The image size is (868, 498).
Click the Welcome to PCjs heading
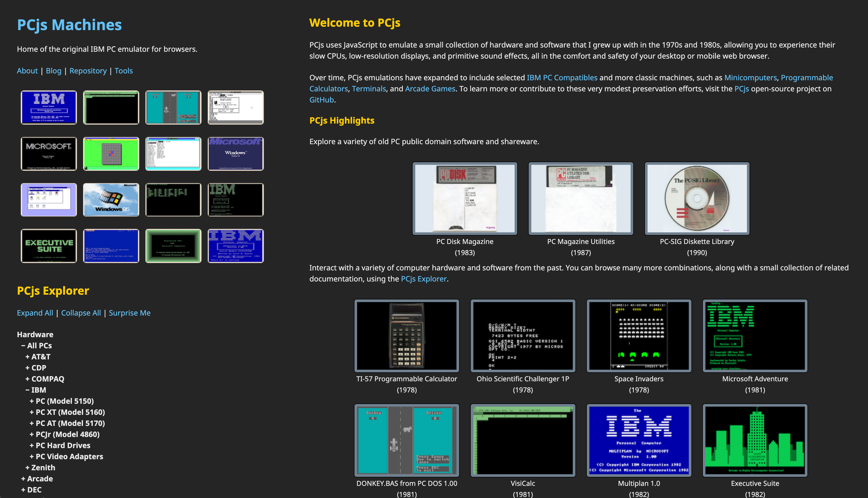355,23
